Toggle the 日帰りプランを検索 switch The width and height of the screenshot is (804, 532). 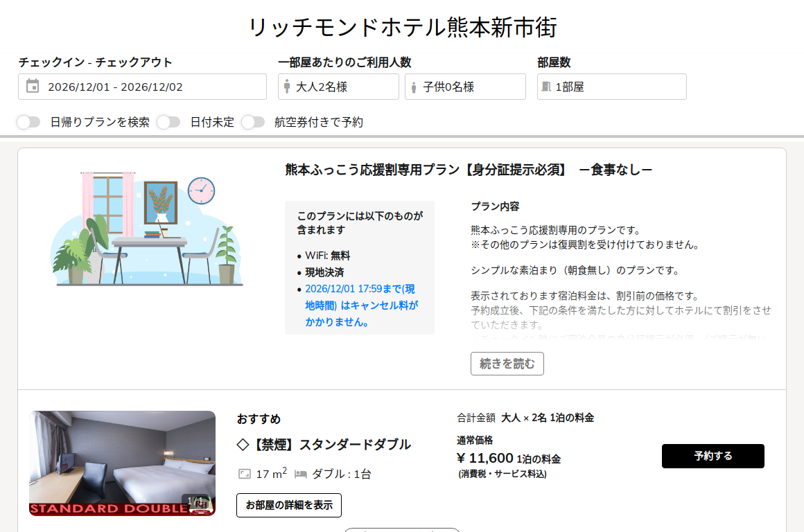[28, 122]
